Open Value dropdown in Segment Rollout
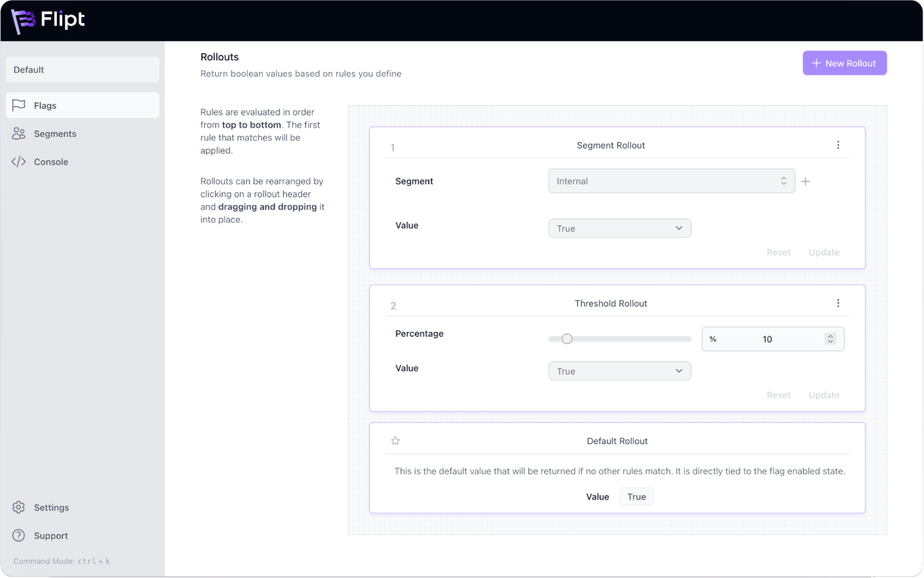 (620, 228)
